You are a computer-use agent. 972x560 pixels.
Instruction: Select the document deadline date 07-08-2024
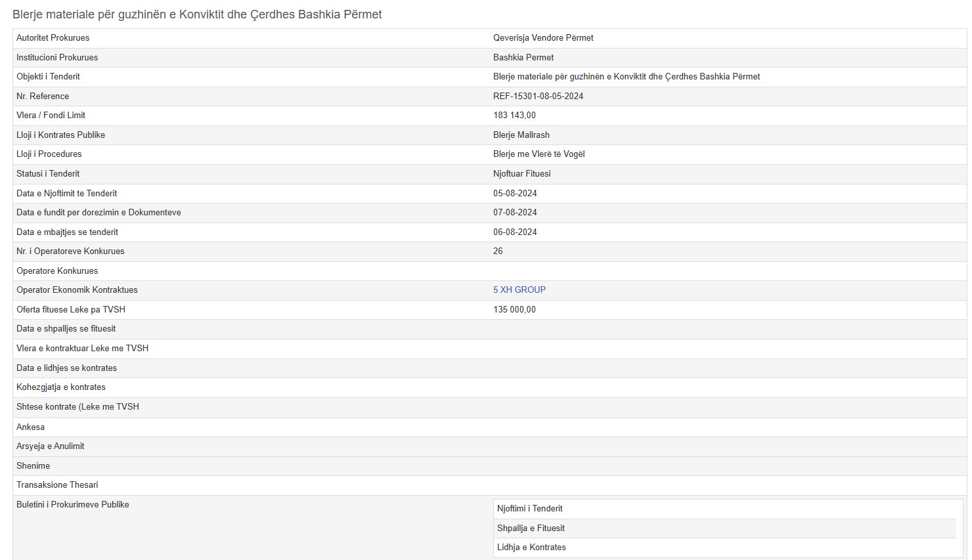(x=515, y=212)
